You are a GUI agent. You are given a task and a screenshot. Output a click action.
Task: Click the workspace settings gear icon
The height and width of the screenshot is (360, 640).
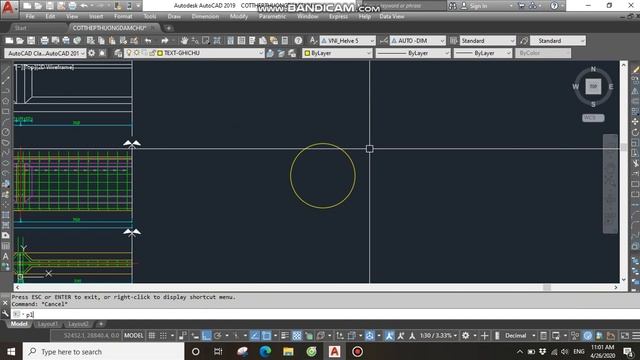(x=91, y=53)
